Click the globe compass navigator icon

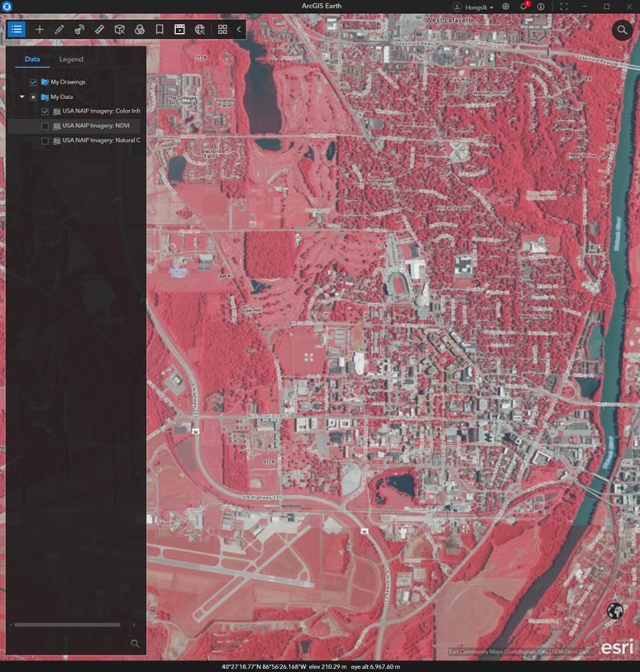coord(614,611)
